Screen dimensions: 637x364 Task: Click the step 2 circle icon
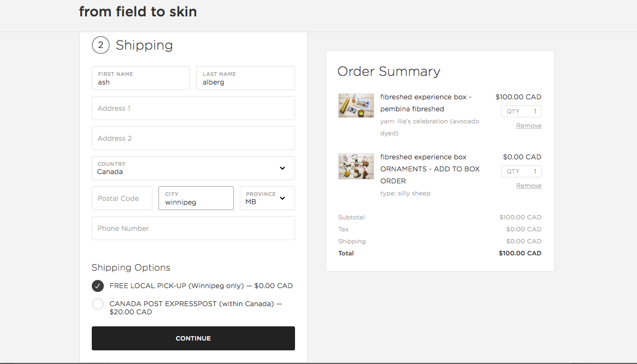click(101, 45)
